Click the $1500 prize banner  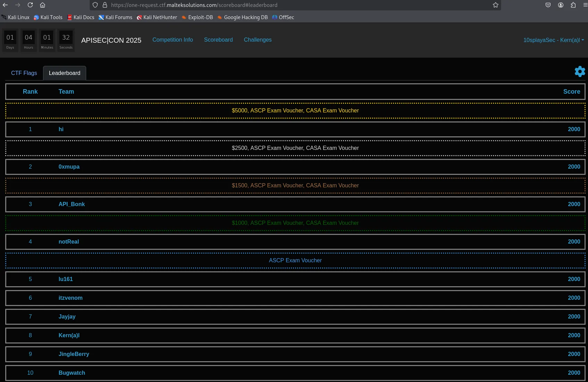coord(295,186)
